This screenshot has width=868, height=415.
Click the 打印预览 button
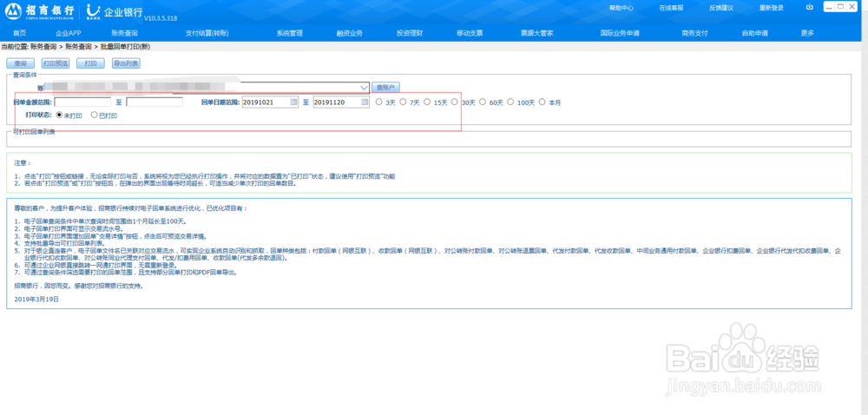click(56, 63)
